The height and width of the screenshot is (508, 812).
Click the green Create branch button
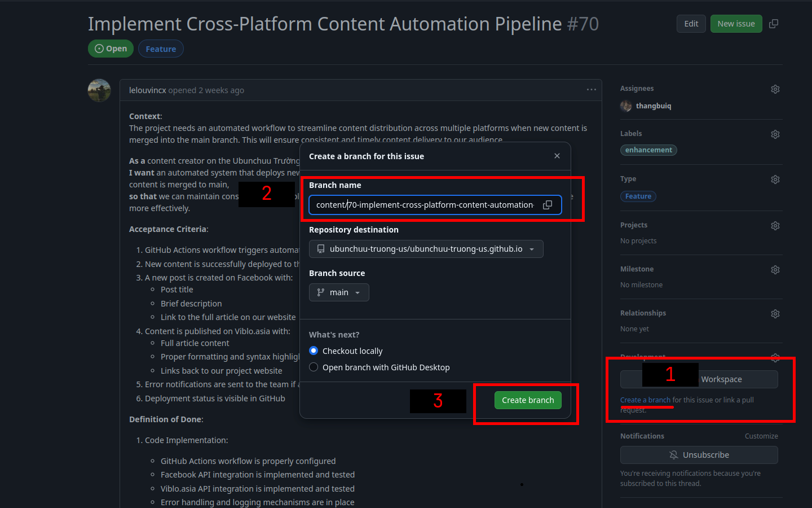(x=528, y=400)
